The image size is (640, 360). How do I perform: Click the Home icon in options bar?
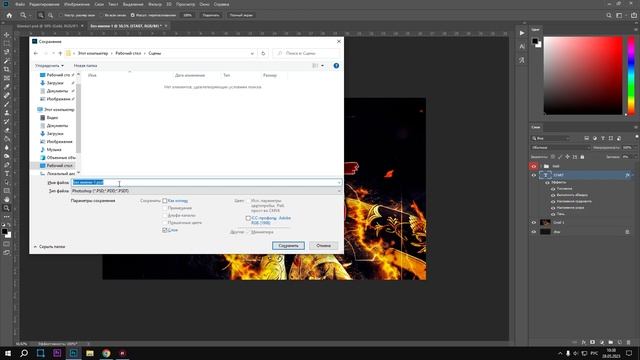(9, 15)
